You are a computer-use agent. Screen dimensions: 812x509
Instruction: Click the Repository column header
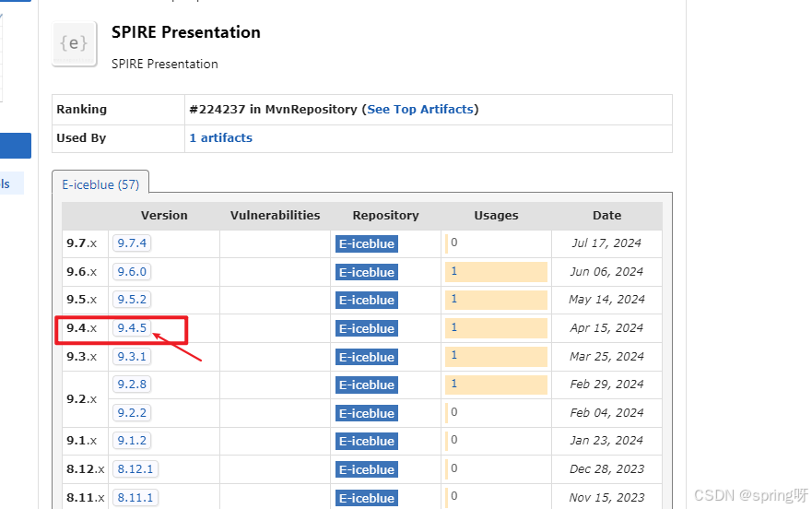click(386, 216)
